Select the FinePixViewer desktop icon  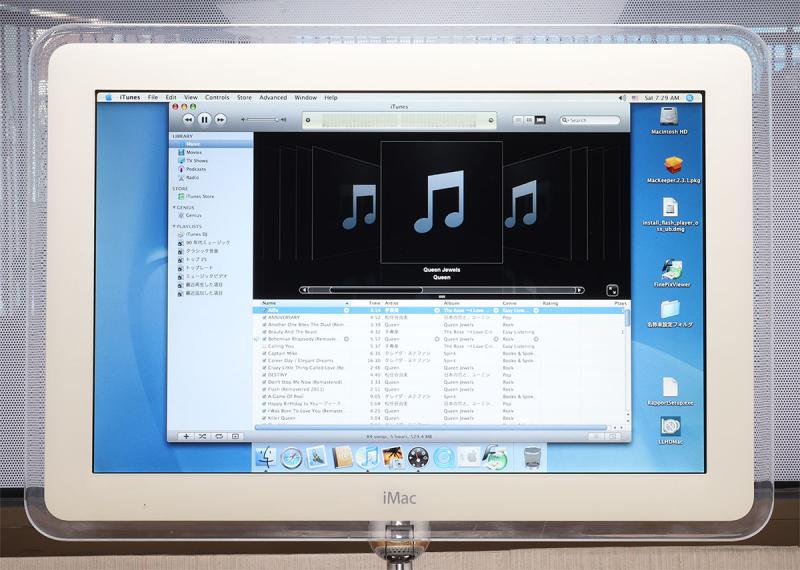[x=672, y=273]
